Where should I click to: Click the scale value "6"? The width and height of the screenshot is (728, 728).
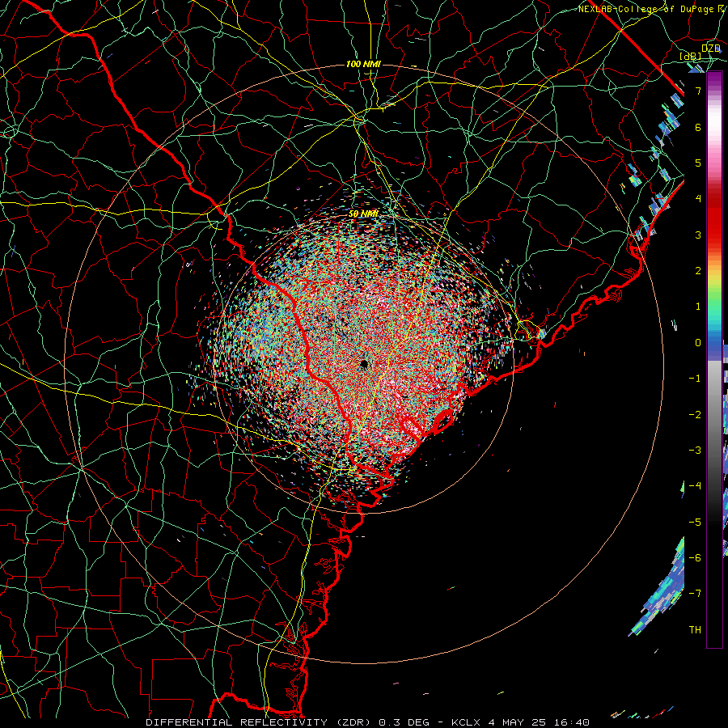pos(698,127)
